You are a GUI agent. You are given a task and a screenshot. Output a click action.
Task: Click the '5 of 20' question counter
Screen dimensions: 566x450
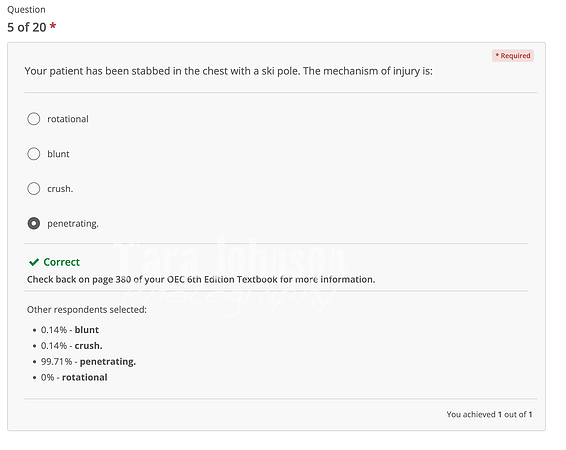click(x=27, y=27)
